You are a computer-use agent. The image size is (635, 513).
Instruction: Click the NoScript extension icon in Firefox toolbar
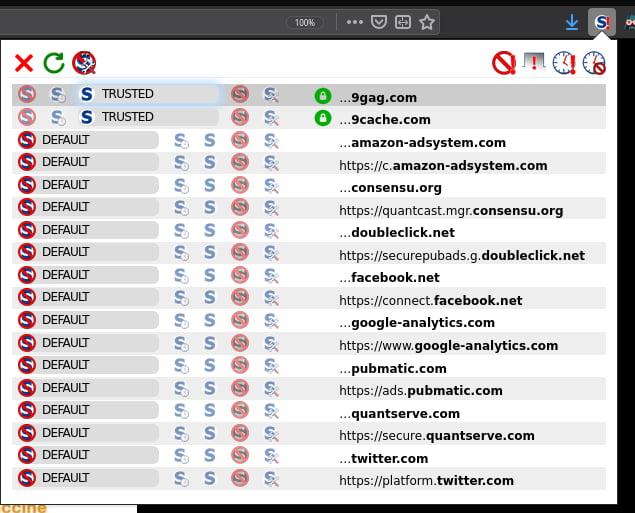coord(602,22)
